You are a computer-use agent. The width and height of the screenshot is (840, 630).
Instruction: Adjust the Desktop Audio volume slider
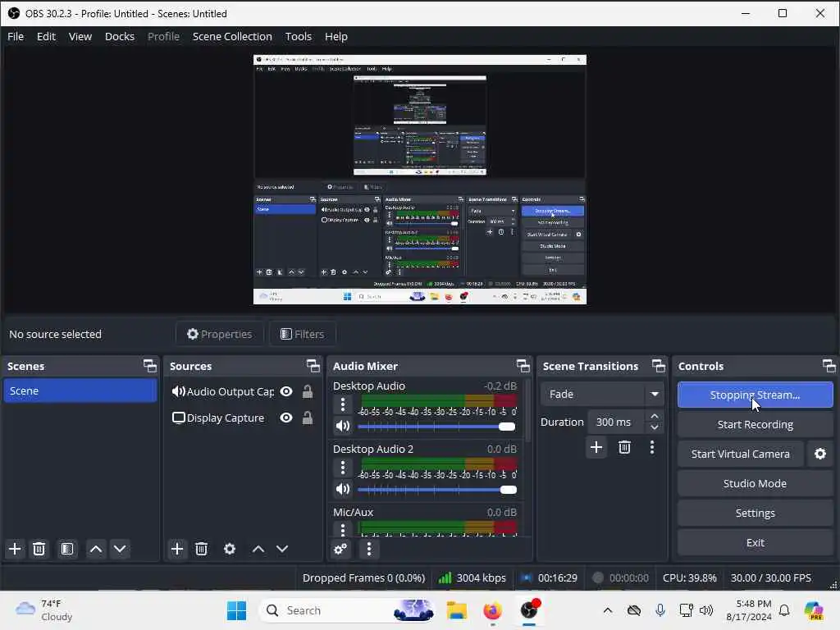coord(436,427)
